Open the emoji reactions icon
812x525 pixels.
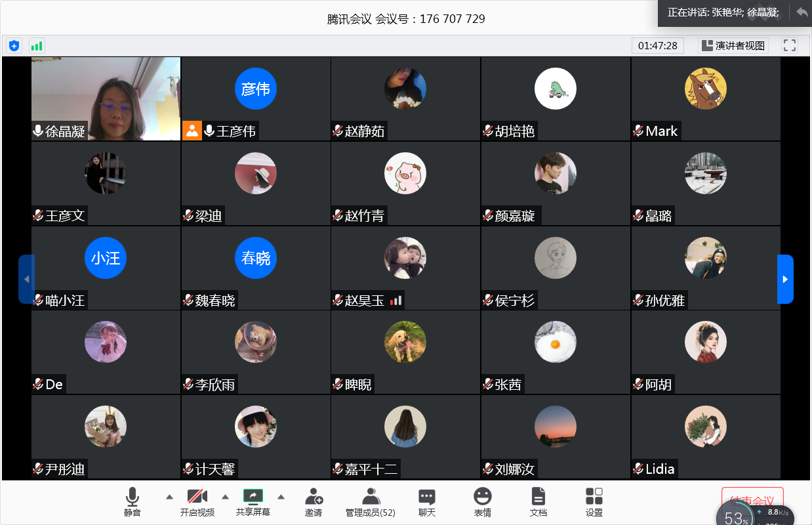(483, 502)
